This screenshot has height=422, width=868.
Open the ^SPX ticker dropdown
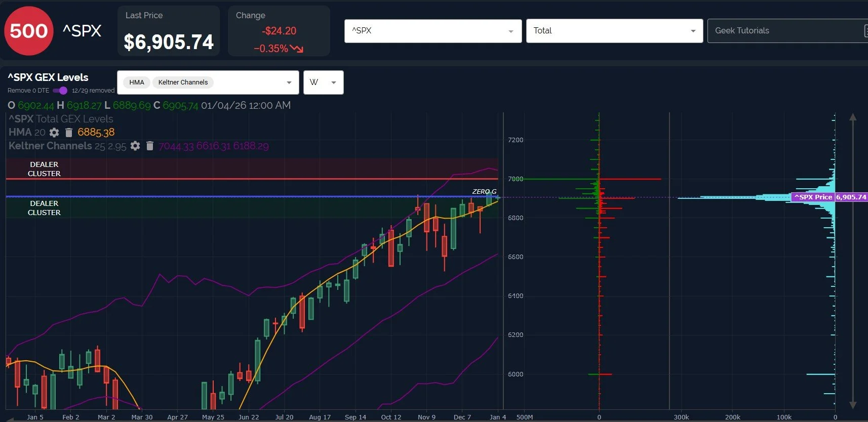click(433, 31)
